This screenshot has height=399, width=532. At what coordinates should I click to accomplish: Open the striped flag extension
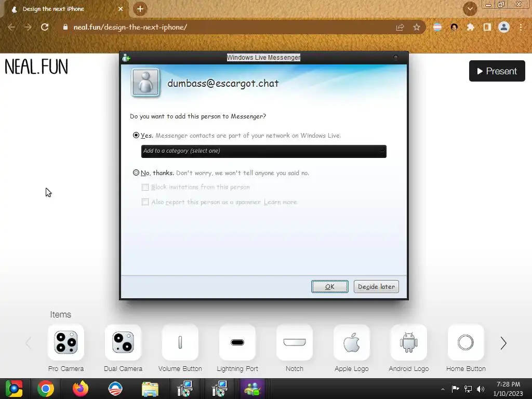[x=437, y=27]
